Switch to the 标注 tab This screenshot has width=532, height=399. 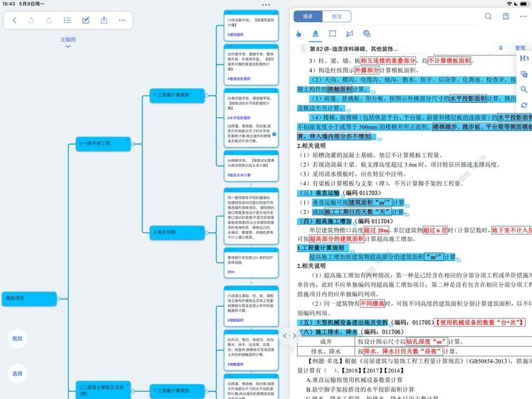coord(337,16)
